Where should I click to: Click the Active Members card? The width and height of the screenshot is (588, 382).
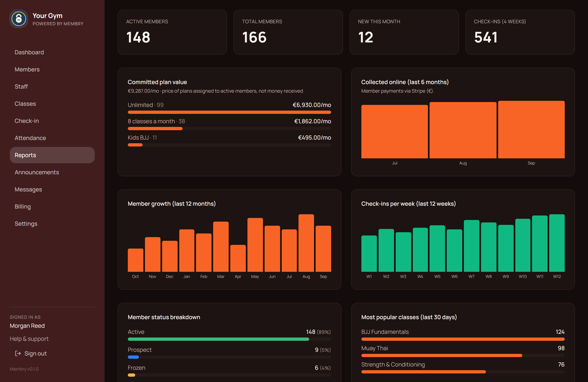[x=172, y=32]
